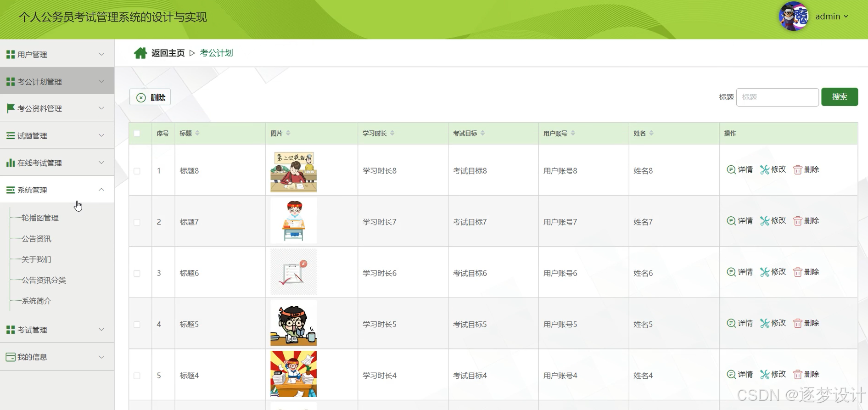
Task: Sort table by 用户账号 column
Action: click(573, 133)
